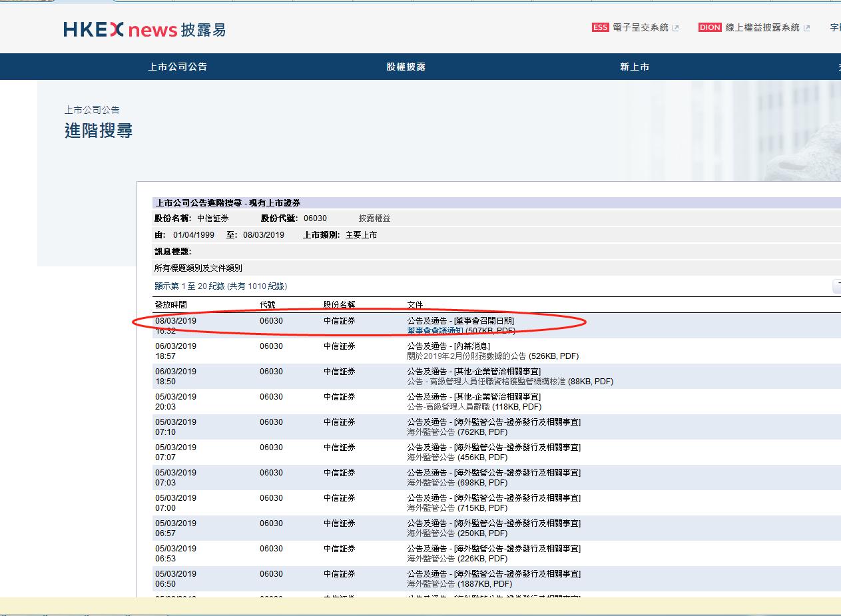Click the HKEX news logo
The height and width of the screenshot is (616, 841).
(x=144, y=30)
